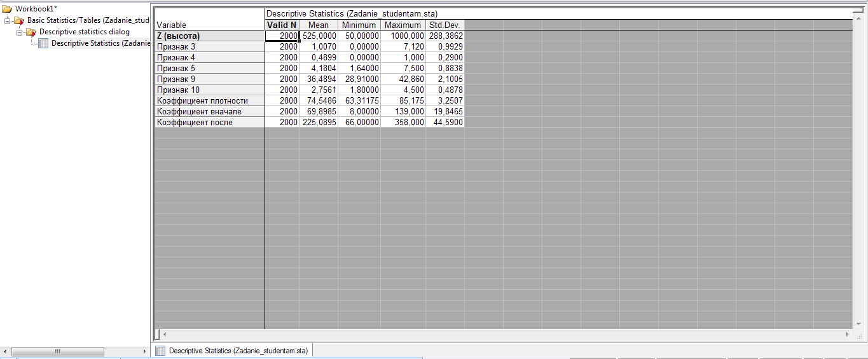868x359 pixels.
Task: Select the Std.Dev. column header
Action: point(445,25)
